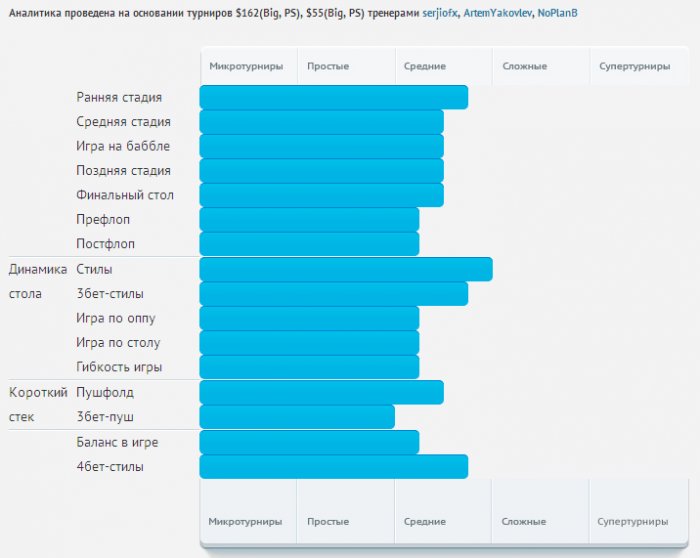The width and height of the screenshot is (700, 558).
Task: Select row label Игра на баббле
Action: [123, 146]
